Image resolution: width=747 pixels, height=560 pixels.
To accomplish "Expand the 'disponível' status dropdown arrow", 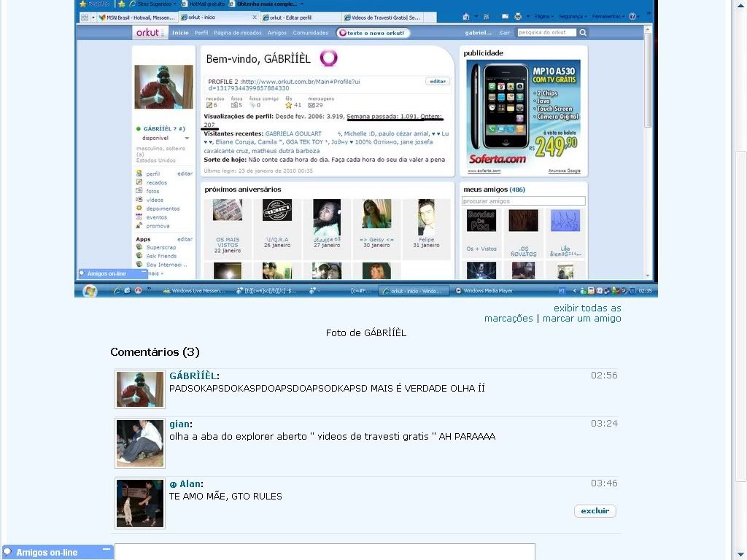I will [187, 138].
